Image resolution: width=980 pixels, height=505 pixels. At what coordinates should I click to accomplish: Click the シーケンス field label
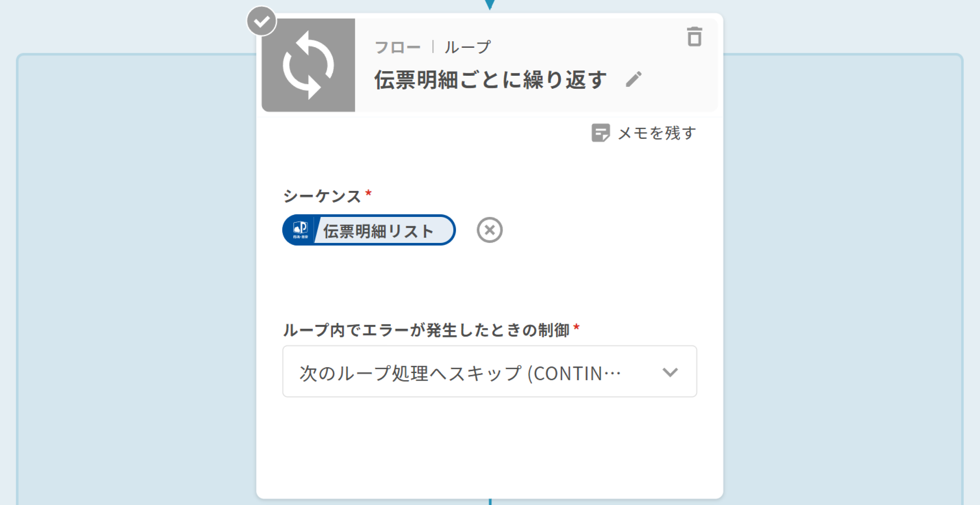coord(322,196)
